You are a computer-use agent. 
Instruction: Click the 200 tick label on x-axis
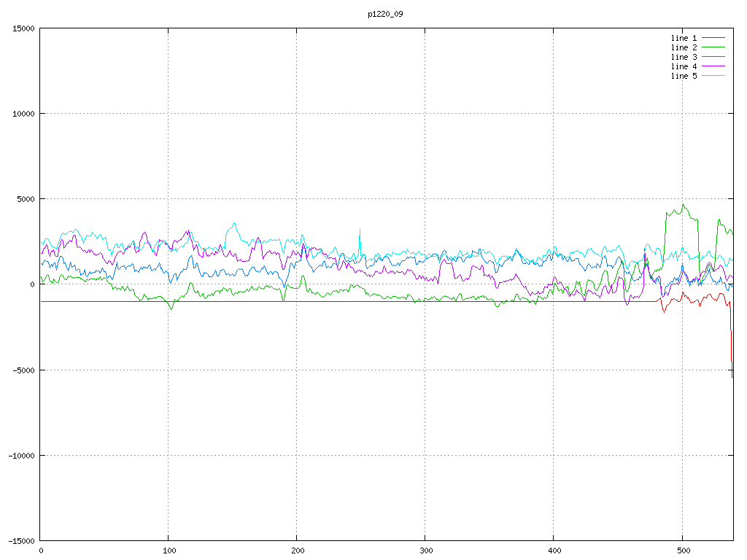coord(297,551)
